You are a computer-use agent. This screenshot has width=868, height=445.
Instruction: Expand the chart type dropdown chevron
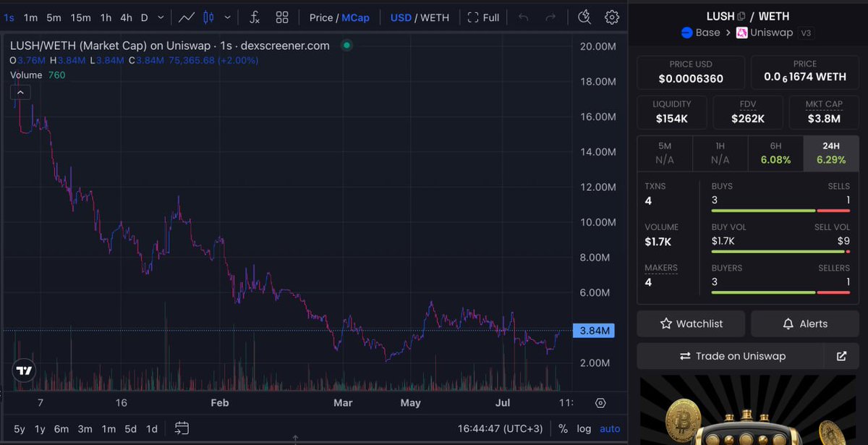[228, 17]
